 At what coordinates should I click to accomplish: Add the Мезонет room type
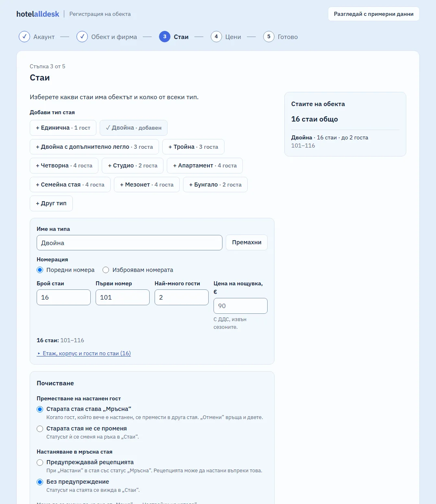point(147,185)
